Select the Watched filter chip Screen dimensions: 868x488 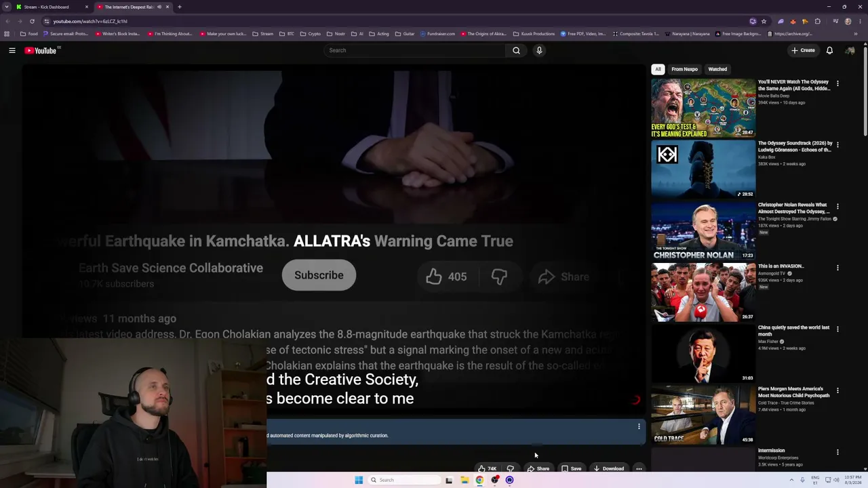click(x=717, y=69)
